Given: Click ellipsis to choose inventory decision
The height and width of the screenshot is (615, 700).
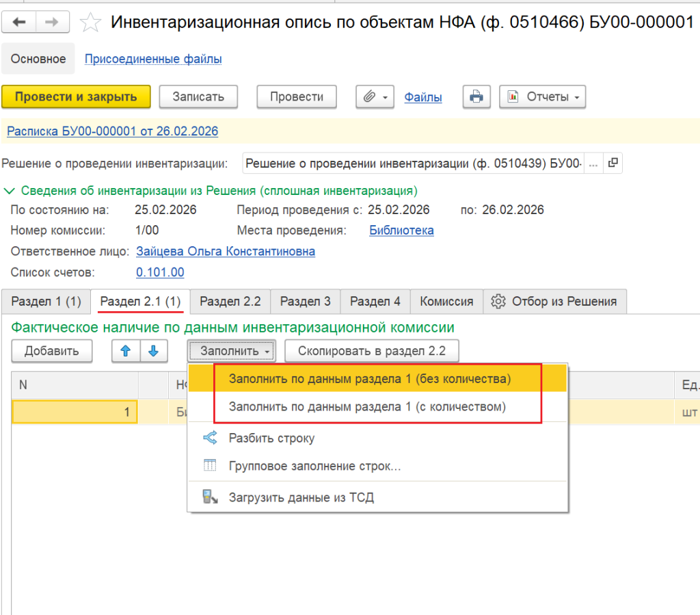Looking at the screenshot, I should (593, 163).
